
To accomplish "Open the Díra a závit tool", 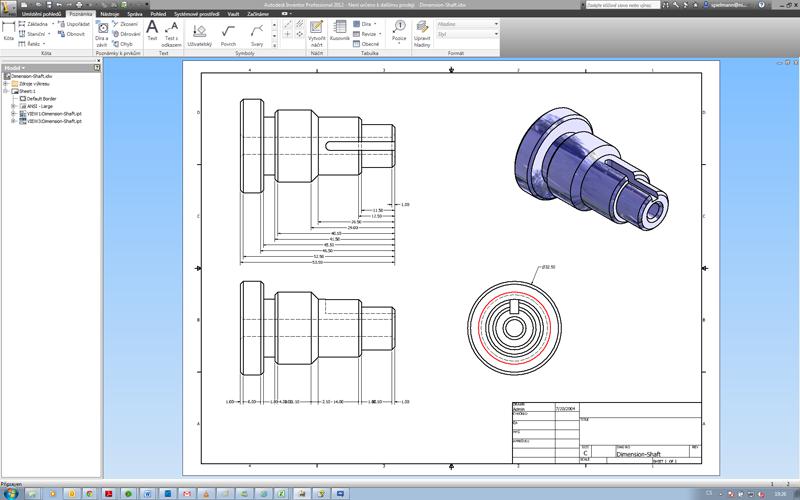I will point(101,30).
